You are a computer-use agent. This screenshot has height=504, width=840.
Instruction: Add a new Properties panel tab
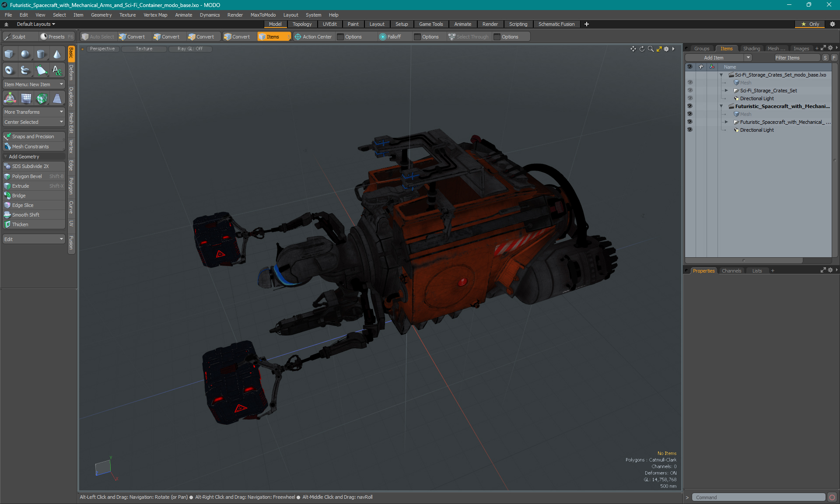[773, 271]
